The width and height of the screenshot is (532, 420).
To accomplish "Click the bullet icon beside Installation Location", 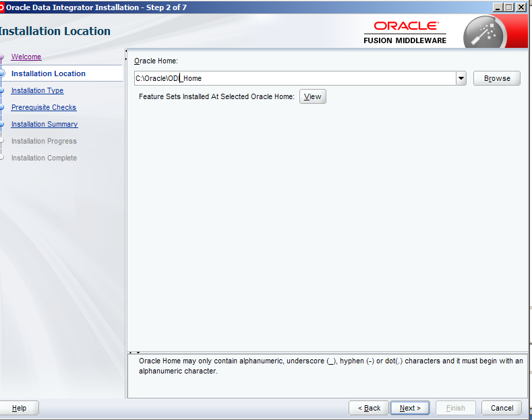I will [x=3, y=74].
